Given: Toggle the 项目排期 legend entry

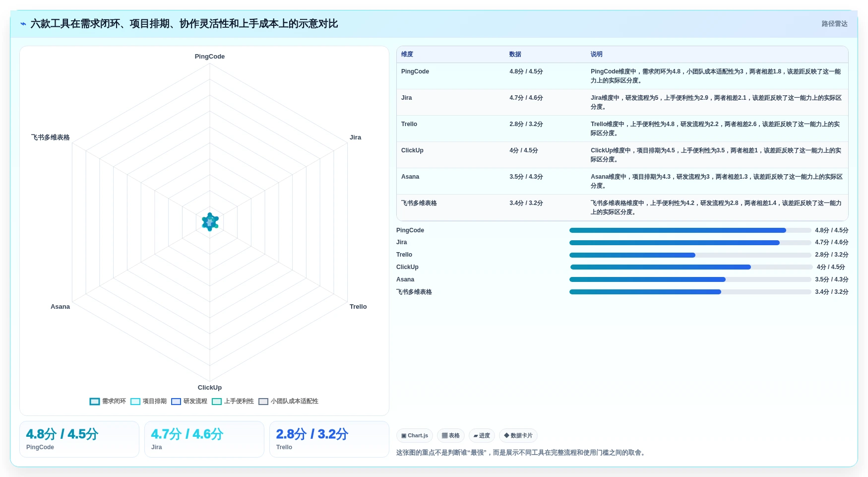Looking at the screenshot, I should tap(148, 401).
